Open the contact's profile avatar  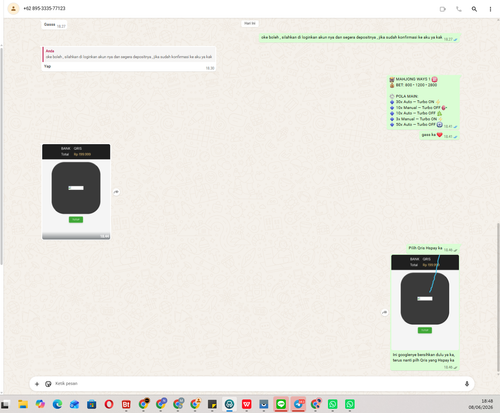tap(13, 9)
